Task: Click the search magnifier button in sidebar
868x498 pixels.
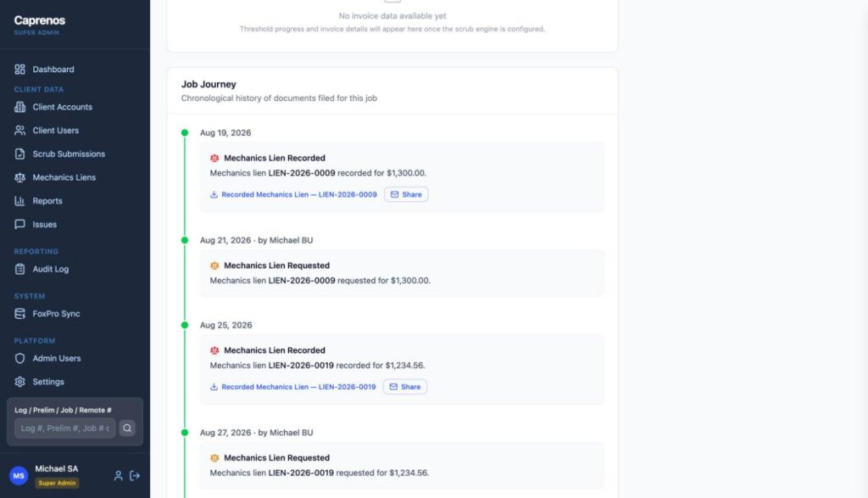Action: pyautogui.click(x=127, y=428)
